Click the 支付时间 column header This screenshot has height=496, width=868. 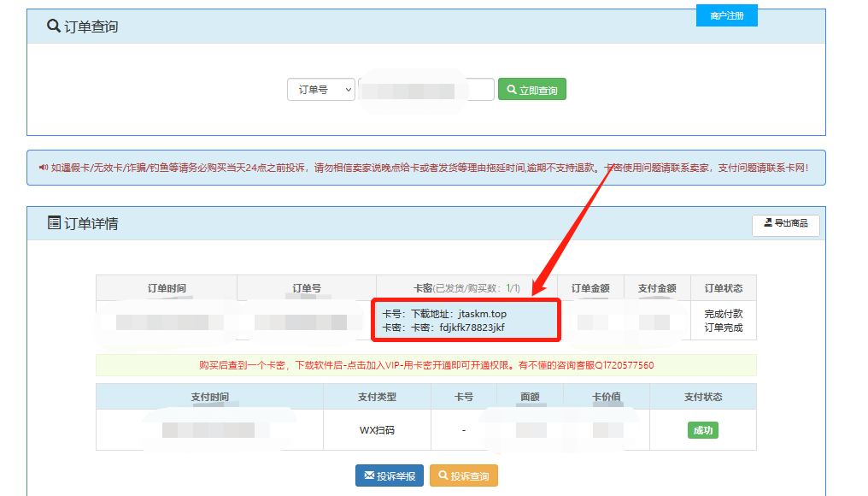click(210, 397)
